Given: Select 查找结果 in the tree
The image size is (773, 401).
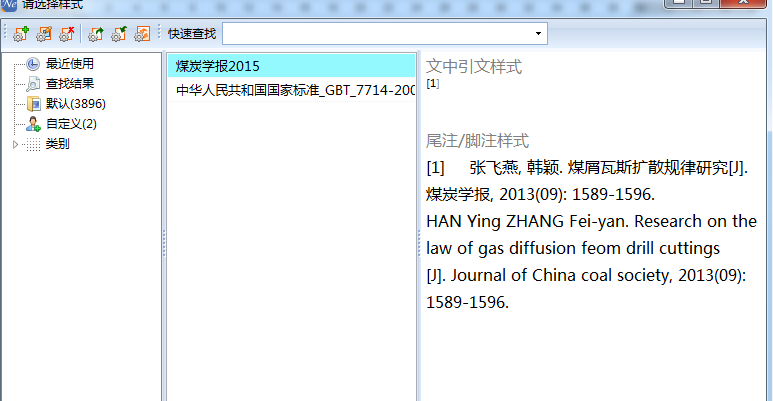Looking at the screenshot, I should pyautogui.click(x=70, y=83).
